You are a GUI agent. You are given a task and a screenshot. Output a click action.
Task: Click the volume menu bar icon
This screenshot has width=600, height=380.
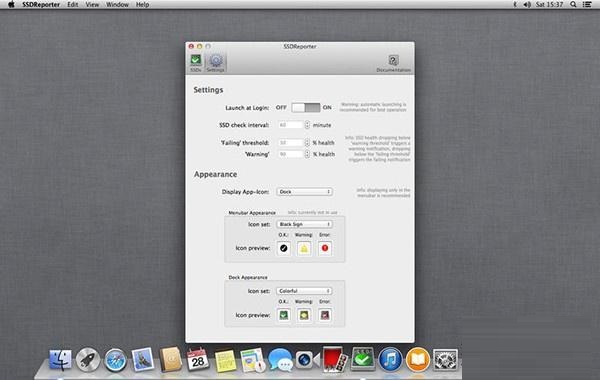click(527, 5)
